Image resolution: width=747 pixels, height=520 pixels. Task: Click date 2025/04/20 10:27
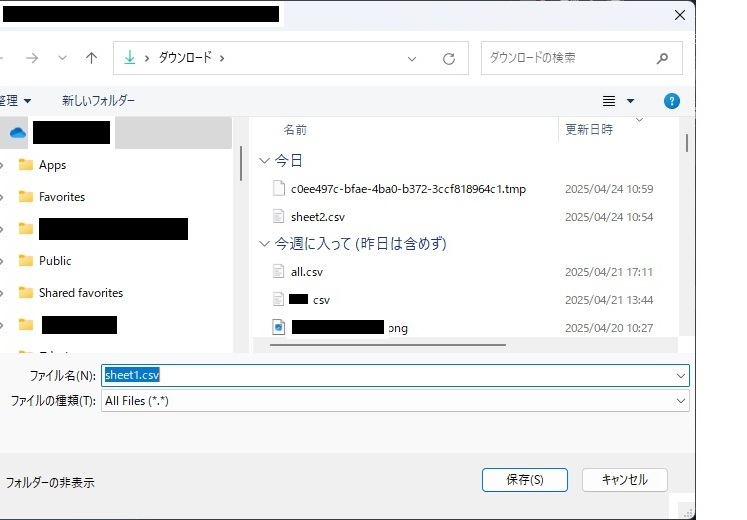[x=609, y=328]
